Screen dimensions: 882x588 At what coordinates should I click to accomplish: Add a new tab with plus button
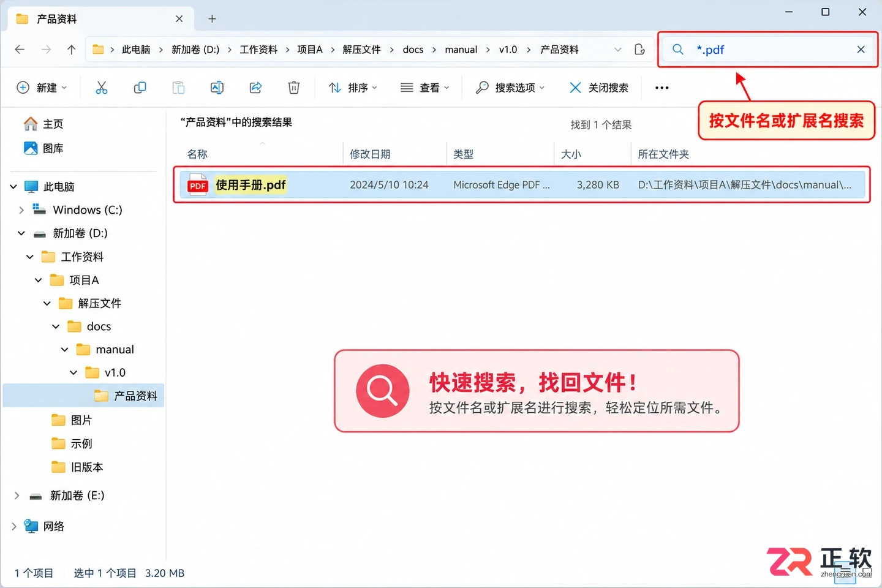[212, 19]
